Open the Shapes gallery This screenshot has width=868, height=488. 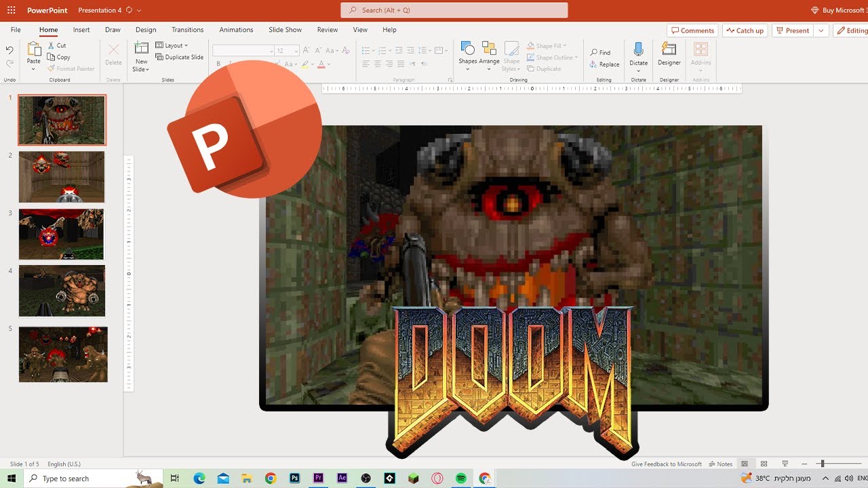[468, 56]
